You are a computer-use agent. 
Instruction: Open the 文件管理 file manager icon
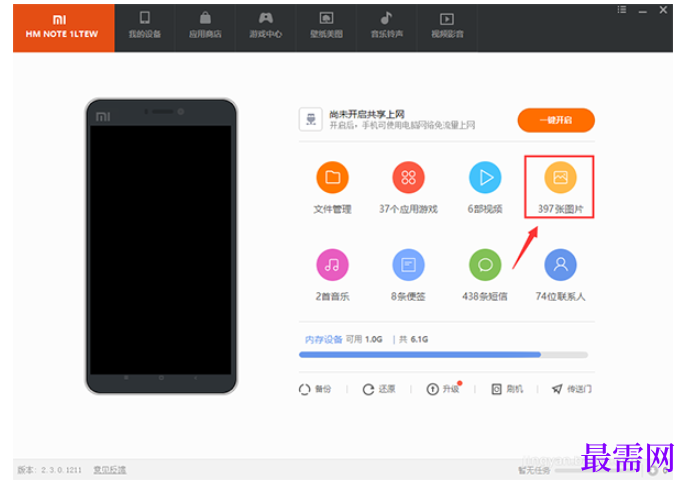click(332, 178)
